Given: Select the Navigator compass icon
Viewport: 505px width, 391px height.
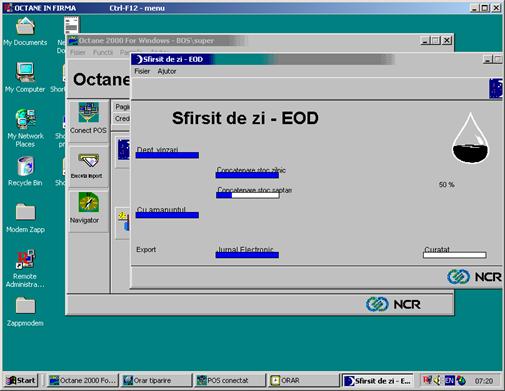Looking at the screenshot, I should [x=88, y=202].
